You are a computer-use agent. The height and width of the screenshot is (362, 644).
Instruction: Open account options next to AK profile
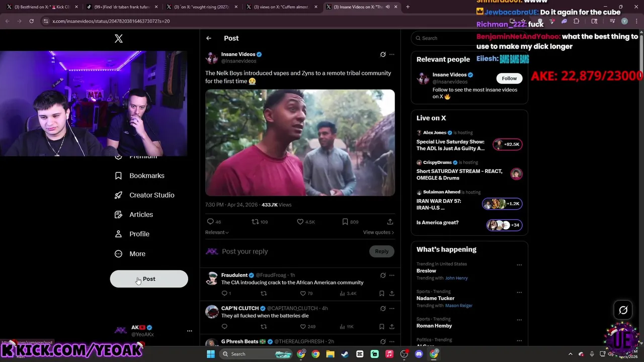pos(190,331)
